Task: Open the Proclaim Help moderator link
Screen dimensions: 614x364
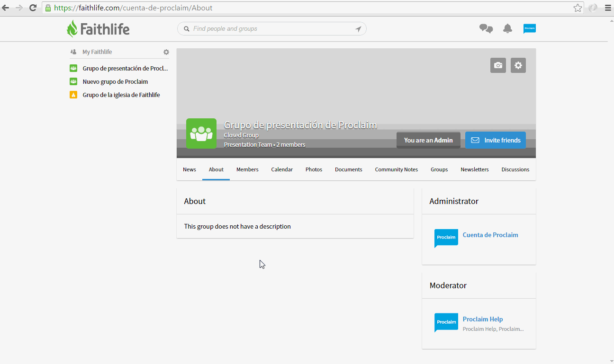Action: point(482,319)
